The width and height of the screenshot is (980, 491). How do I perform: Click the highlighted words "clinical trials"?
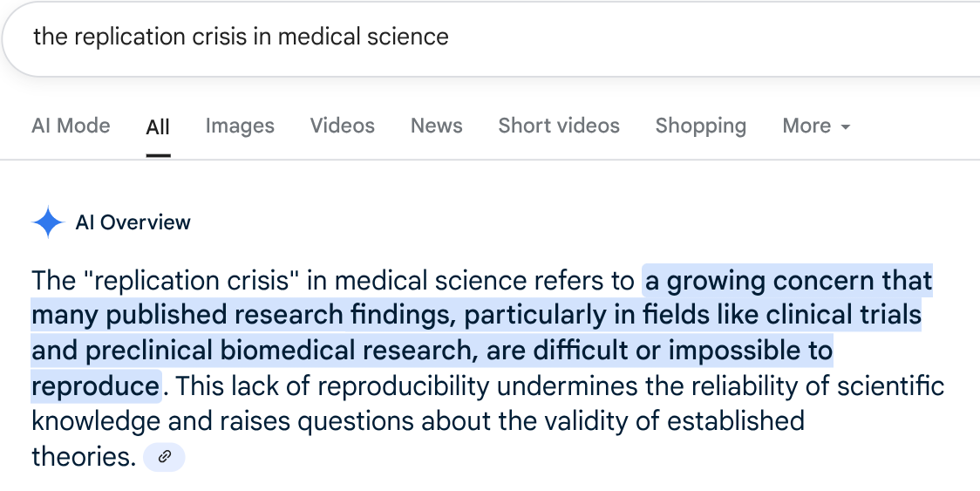pyautogui.click(x=843, y=315)
